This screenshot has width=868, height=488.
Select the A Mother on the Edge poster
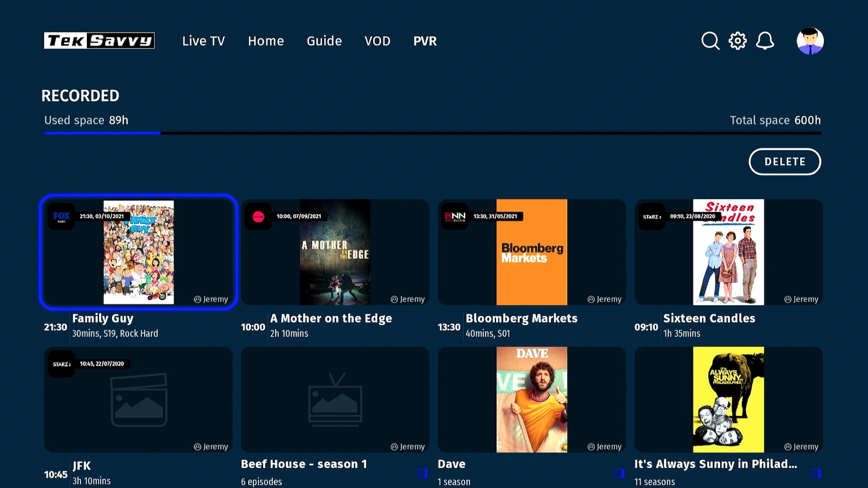click(335, 252)
